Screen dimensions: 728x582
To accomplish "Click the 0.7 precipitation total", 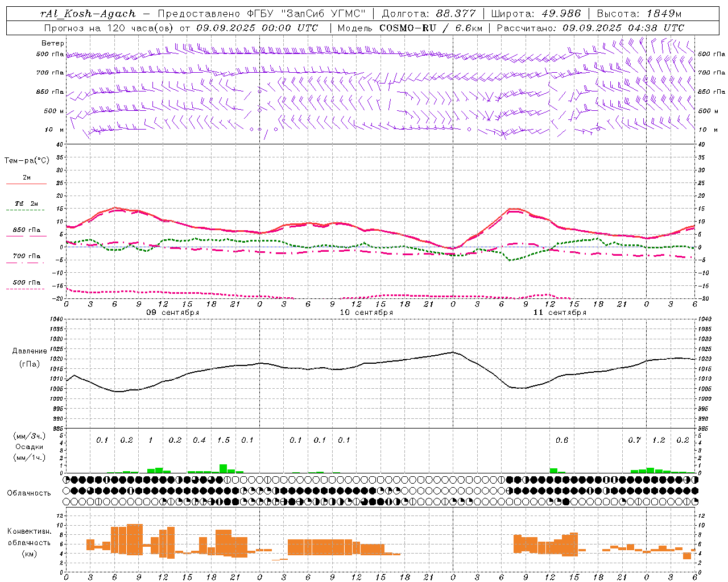I will (635, 440).
